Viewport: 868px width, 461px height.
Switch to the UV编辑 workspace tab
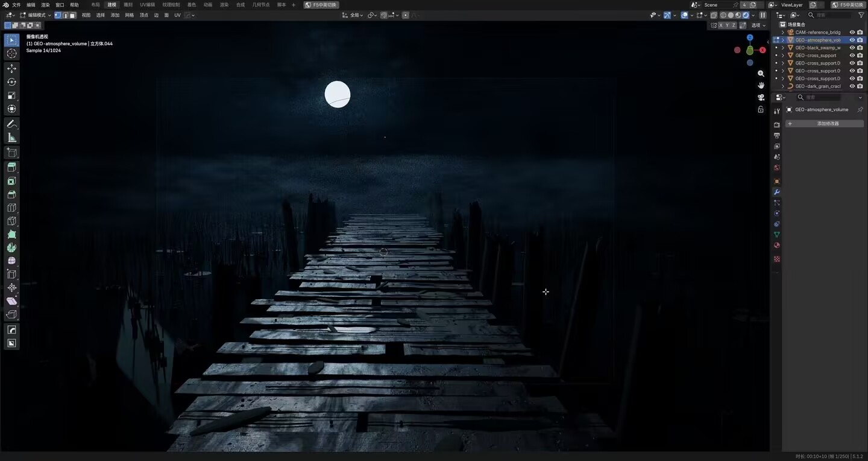pyautogui.click(x=147, y=5)
